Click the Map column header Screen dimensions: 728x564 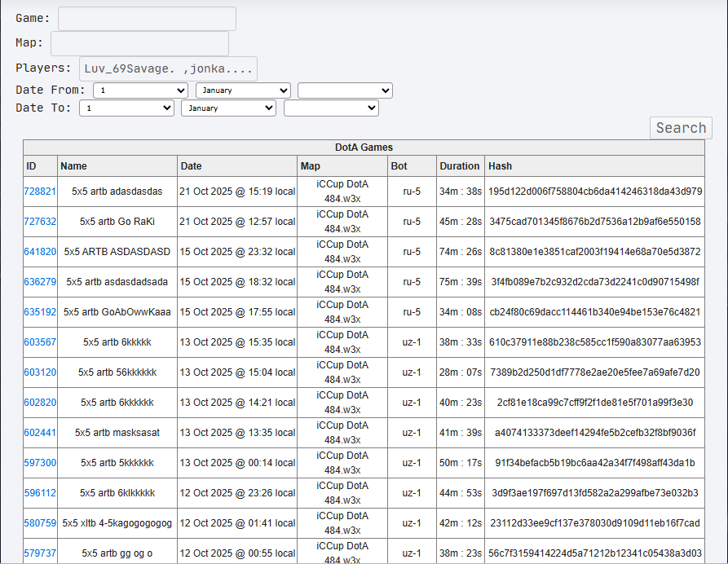[342, 166]
